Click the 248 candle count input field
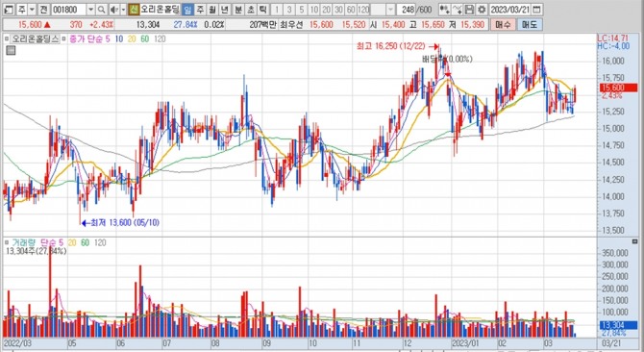 tap(408, 10)
